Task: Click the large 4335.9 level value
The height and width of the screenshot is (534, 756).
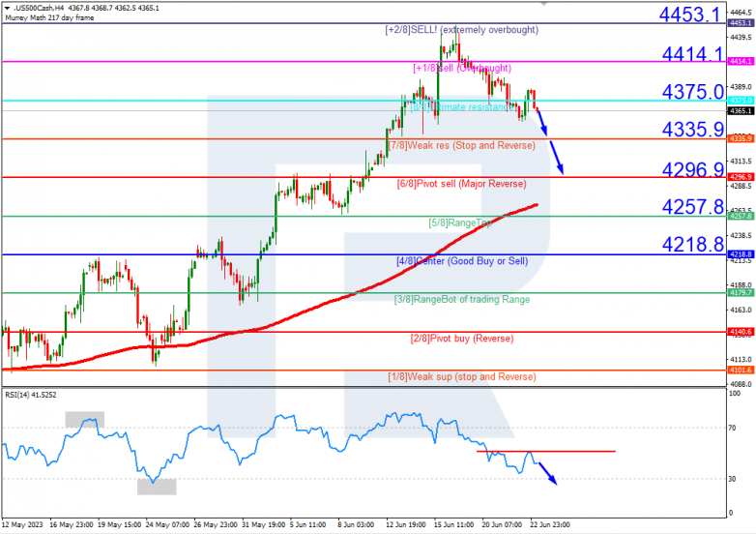Action: pyautogui.click(x=692, y=130)
